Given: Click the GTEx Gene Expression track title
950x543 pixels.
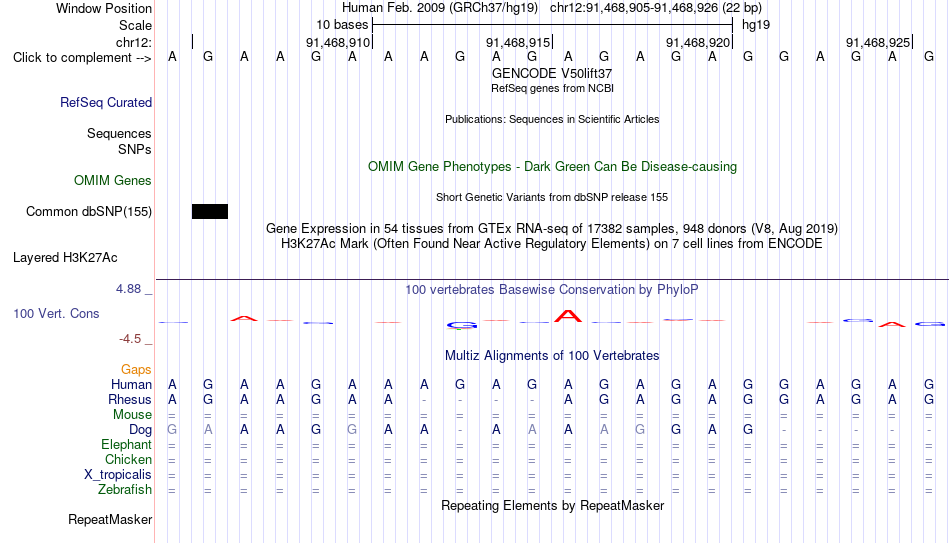Looking at the screenshot, I should 552,228.
